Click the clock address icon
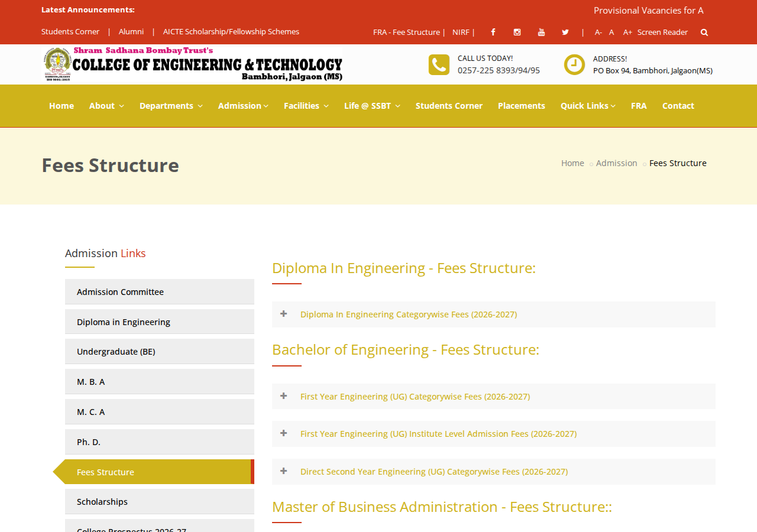Screen dimensions: 757x532 click(x=574, y=64)
